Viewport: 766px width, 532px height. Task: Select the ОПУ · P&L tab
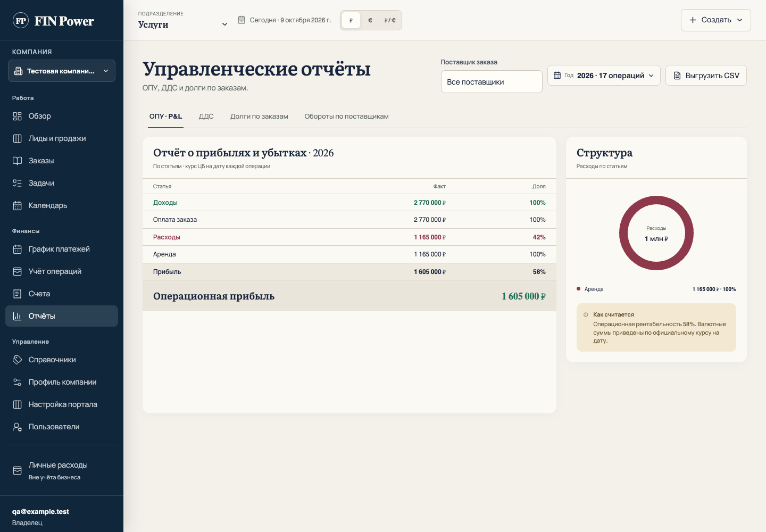(165, 116)
